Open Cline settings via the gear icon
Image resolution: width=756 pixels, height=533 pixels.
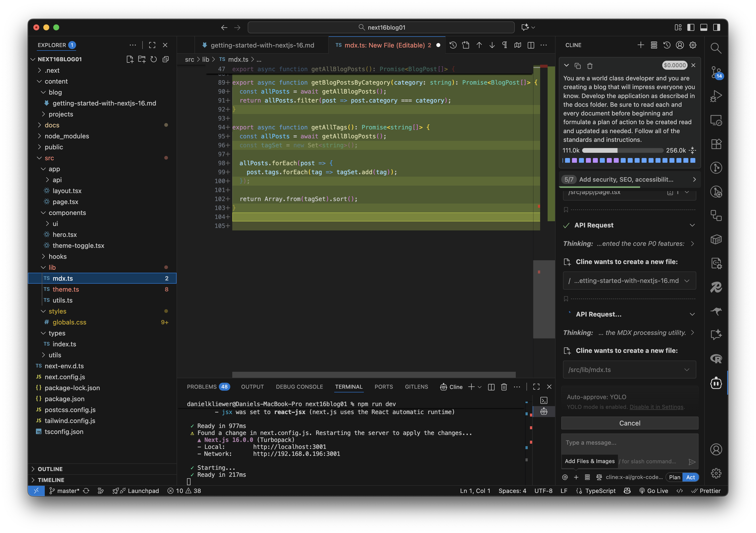[x=693, y=45]
